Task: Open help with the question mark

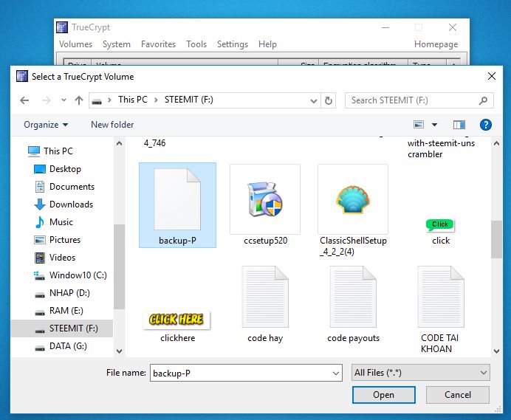Action: click(486, 125)
